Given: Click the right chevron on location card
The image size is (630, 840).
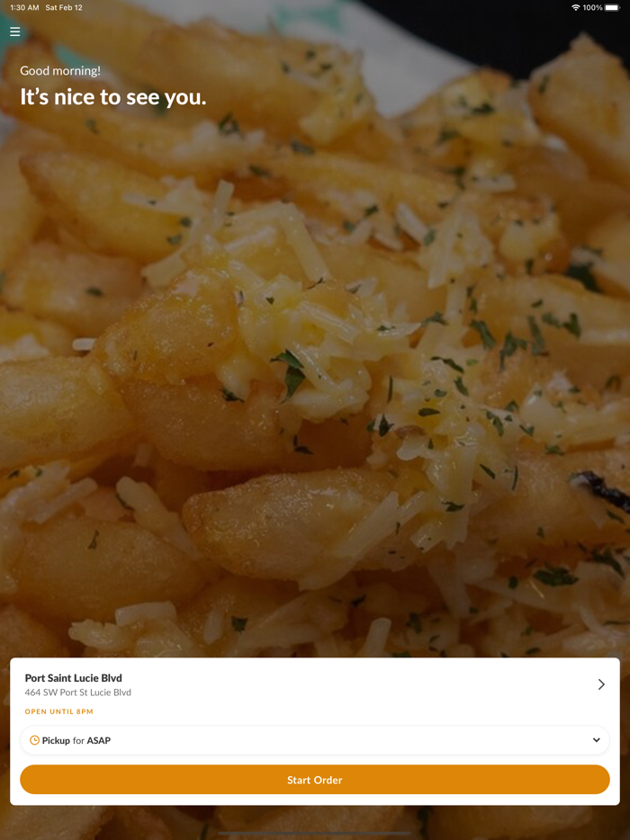Looking at the screenshot, I should click(601, 684).
